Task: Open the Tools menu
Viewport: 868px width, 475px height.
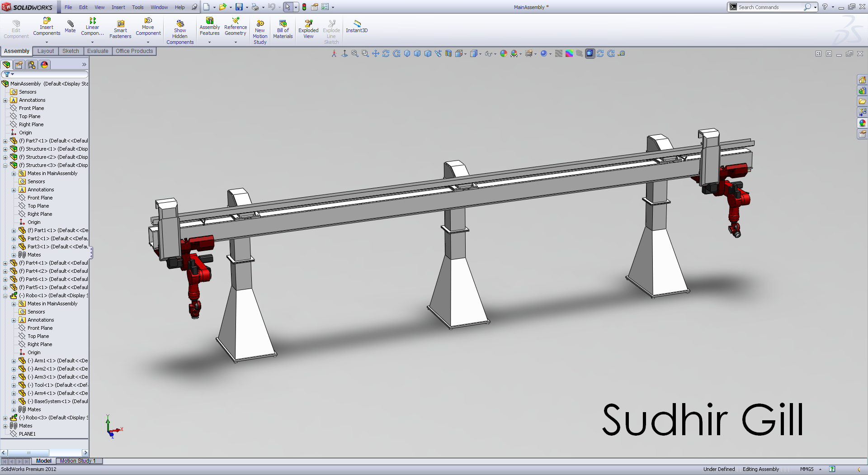Action: 138,7
